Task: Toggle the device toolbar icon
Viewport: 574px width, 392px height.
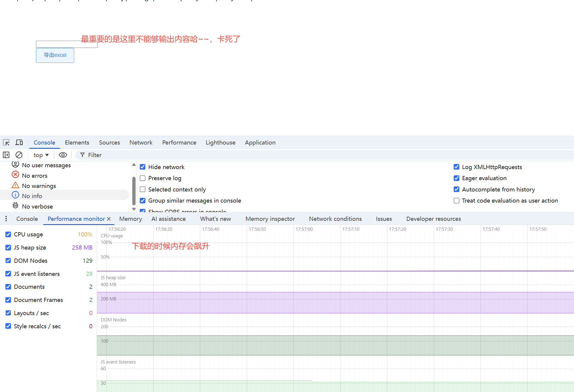Action: pyautogui.click(x=19, y=142)
